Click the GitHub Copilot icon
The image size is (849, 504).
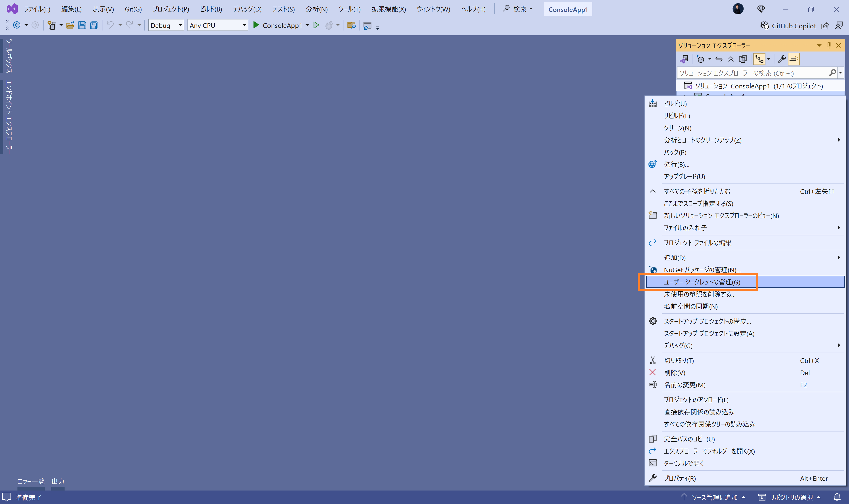(x=765, y=25)
